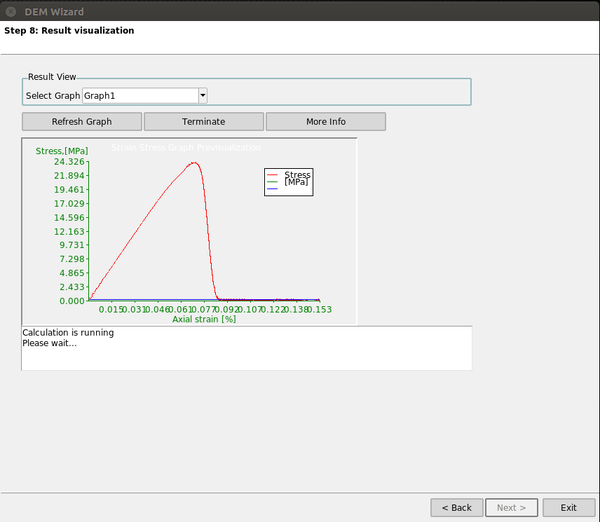Click the Stress,[MPa] axis title

tap(62, 151)
